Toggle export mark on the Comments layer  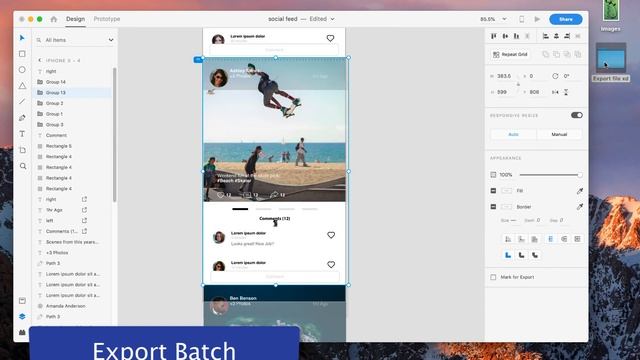84,231
